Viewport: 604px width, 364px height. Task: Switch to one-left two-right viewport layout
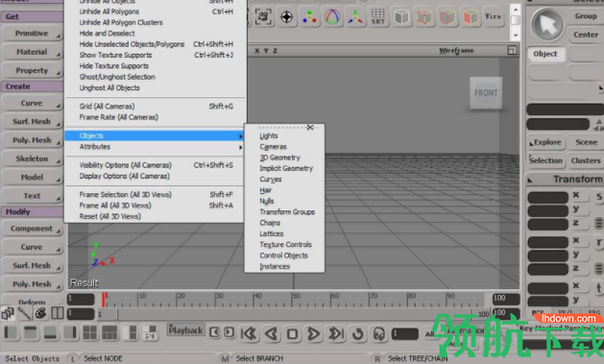(130, 332)
